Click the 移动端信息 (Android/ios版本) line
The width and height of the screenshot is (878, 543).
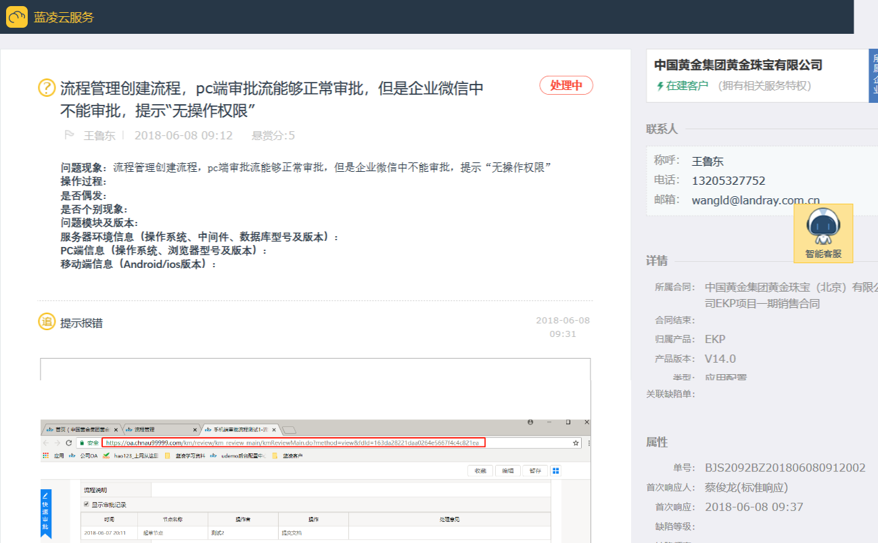coord(138,264)
